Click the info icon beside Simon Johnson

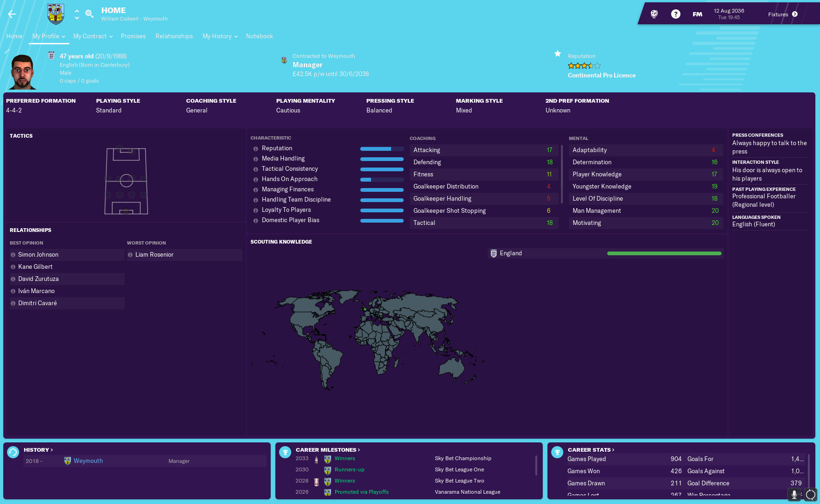click(13, 255)
